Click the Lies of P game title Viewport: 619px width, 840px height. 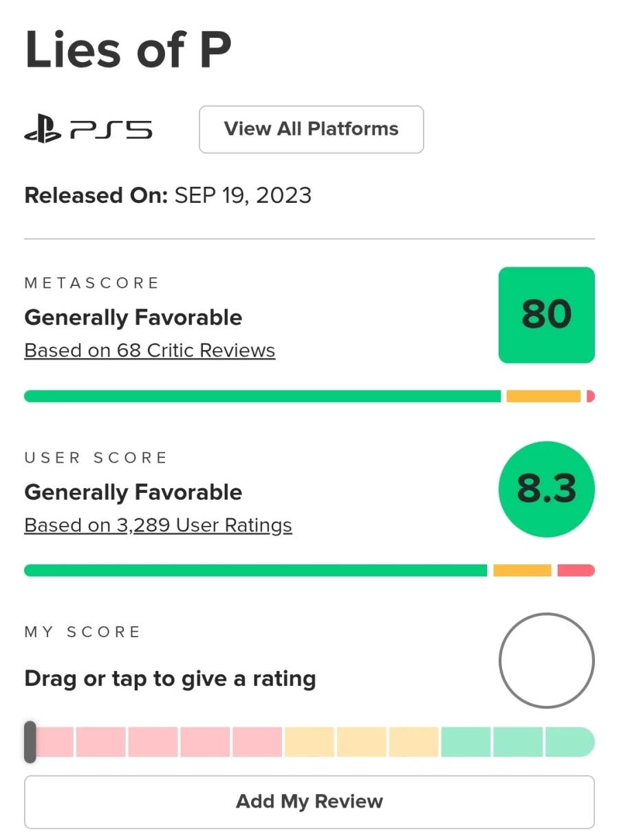click(128, 49)
